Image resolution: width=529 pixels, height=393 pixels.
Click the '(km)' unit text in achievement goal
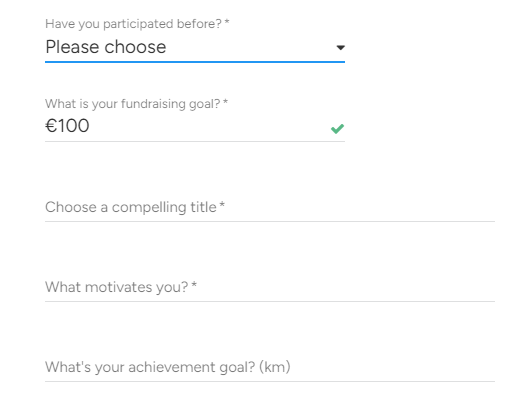(x=275, y=367)
